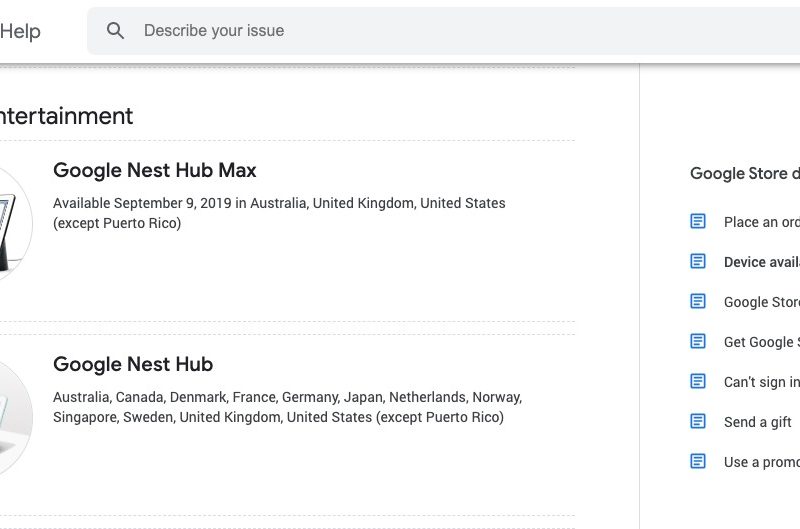800x529 pixels.
Task: Open the Google Nest Hub product image
Action: coord(14,415)
